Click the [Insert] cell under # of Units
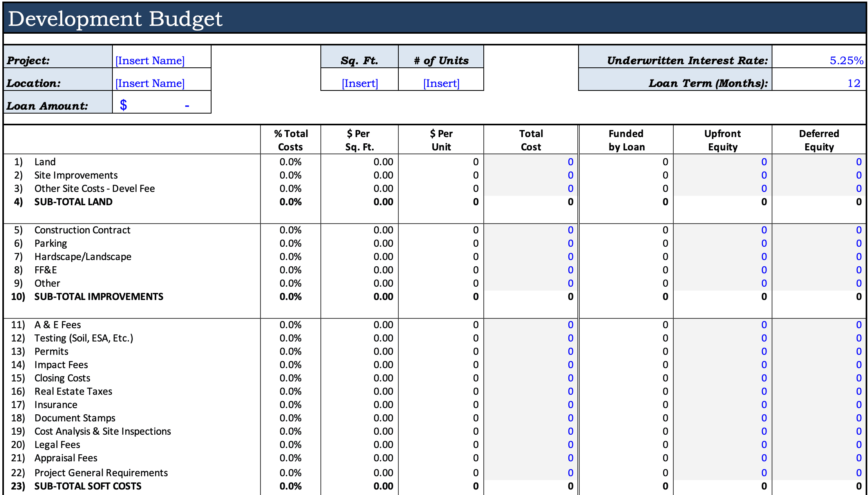Viewport: 868px width, 495px height. (441, 83)
